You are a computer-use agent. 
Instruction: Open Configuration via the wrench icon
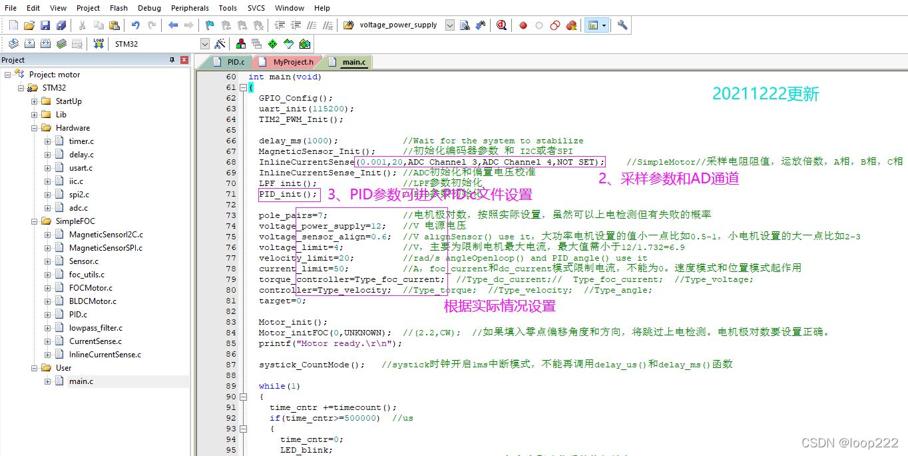(623, 25)
